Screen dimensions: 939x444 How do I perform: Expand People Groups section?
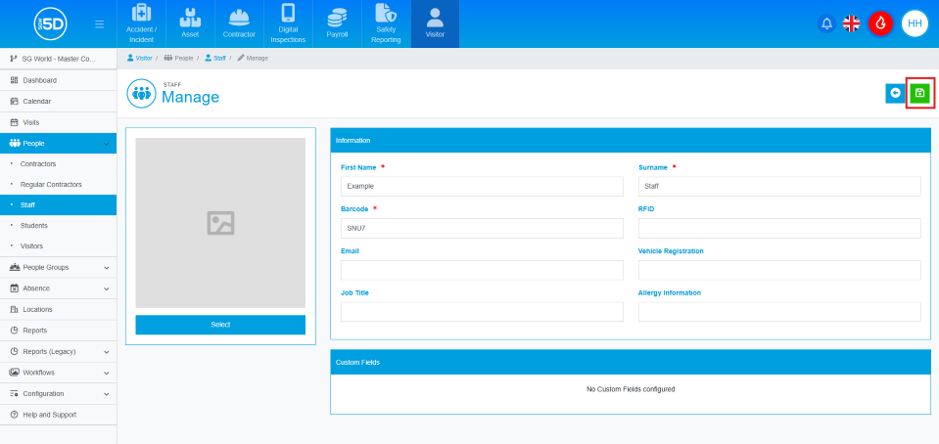coord(58,267)
